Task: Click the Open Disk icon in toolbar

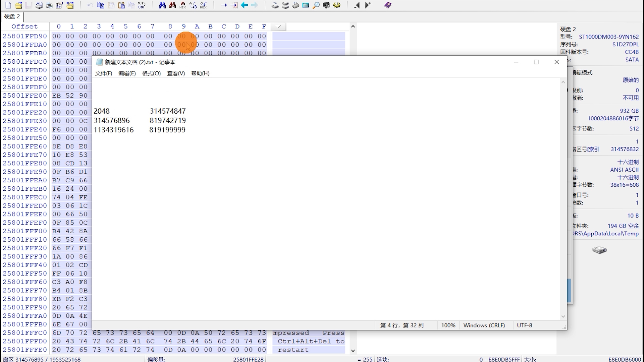Action: (275, 5)
